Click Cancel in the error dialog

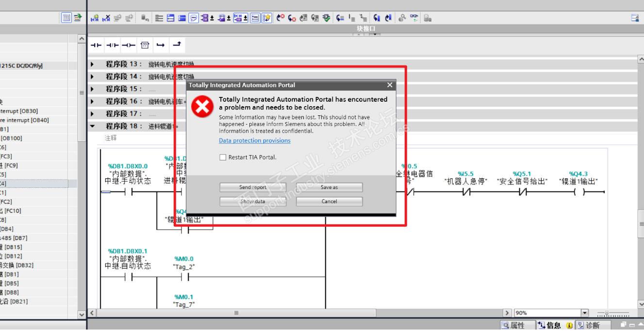(x=329, y=201)
